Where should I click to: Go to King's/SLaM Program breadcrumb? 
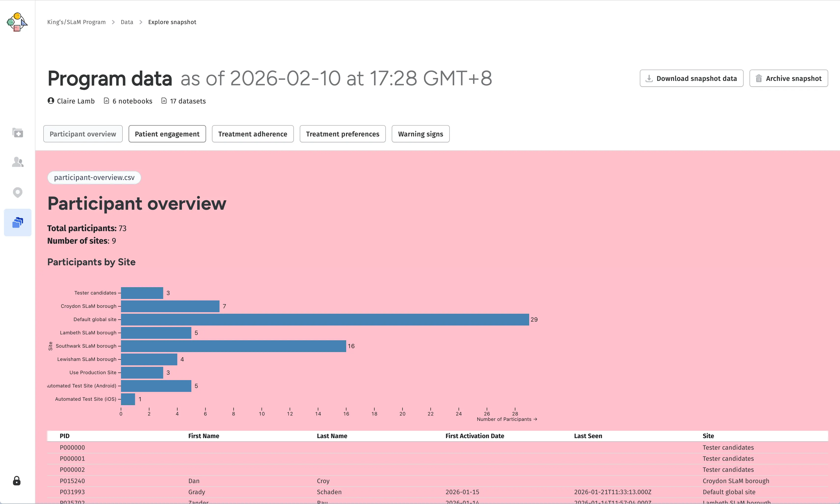[76, 22]
